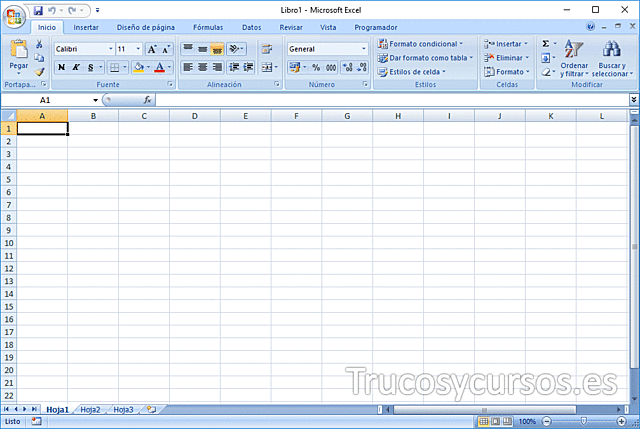The height and width of the screenshot is (429, 640).
Task: Decrease font size with small A
Action: click(166, 49)
